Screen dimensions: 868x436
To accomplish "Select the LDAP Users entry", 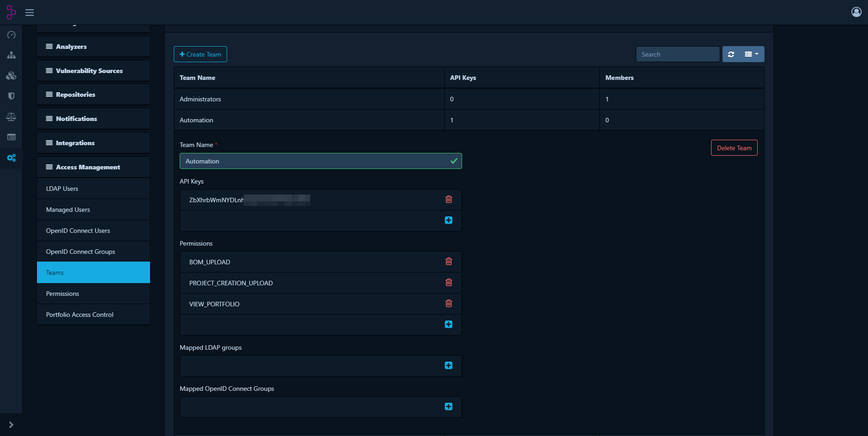I will coord(93,188).
